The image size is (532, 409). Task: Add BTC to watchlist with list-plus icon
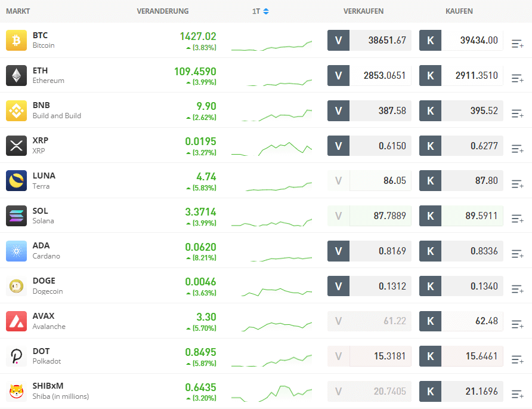518,44
